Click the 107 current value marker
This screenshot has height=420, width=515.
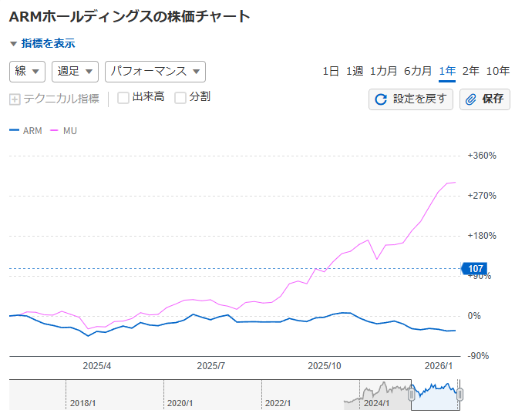coord(474,269)
